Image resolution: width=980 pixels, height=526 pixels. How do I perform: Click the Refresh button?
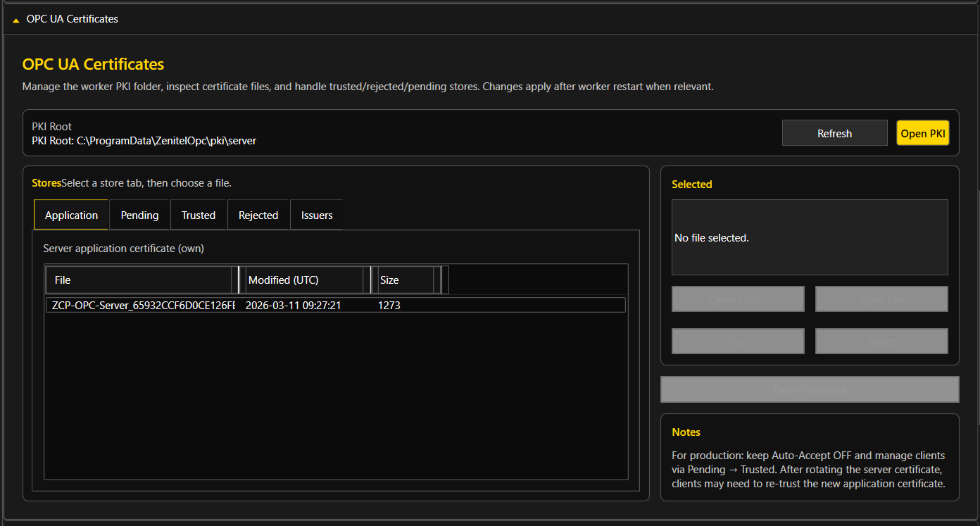tap(834, 133)
